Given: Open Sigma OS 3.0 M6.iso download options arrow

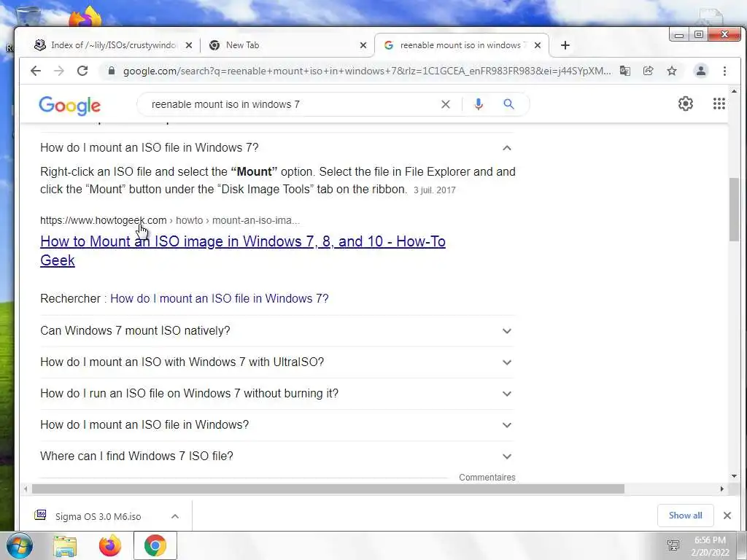Looking at the screenshot, I should click(x=175, y=516).
